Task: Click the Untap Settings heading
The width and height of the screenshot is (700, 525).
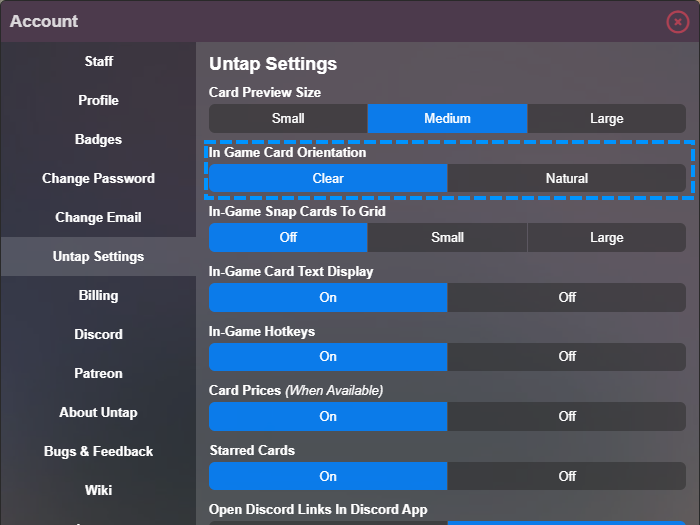Action: coord(273,64)
